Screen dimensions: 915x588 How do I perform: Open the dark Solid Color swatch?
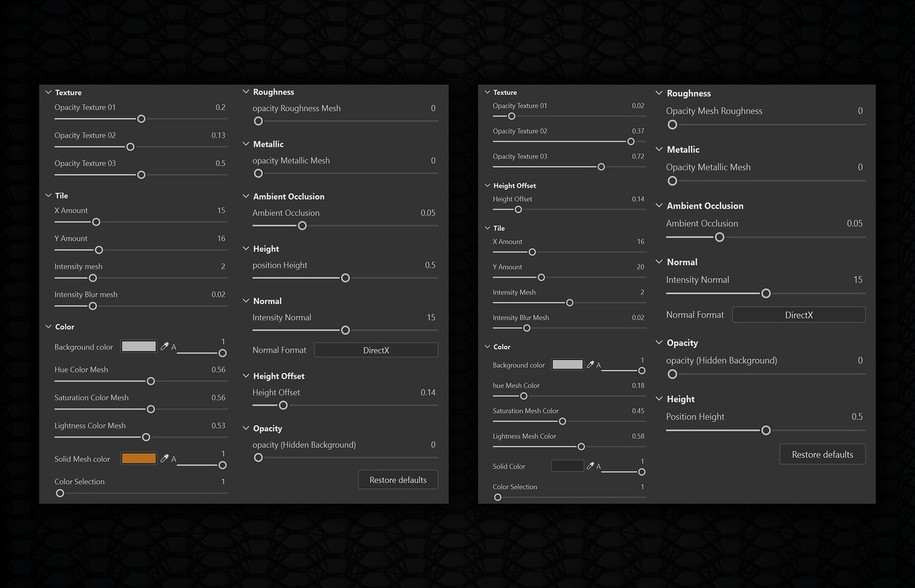(x=567, y=466)
